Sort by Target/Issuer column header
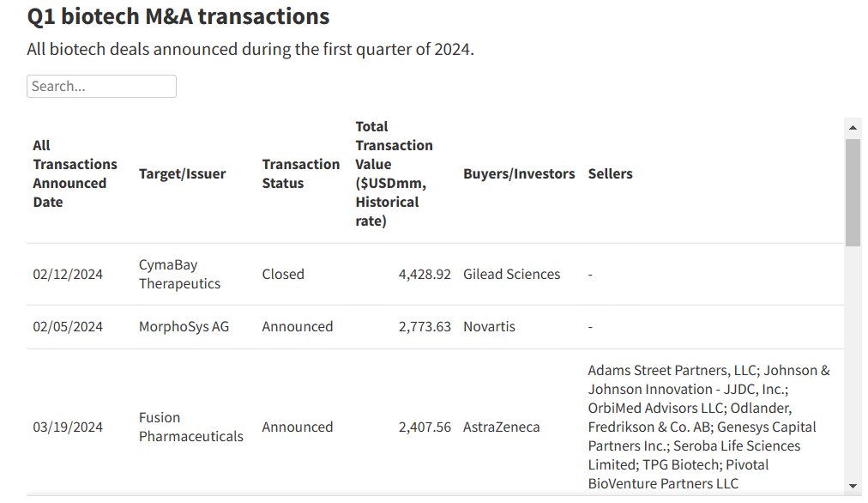This screenshot has width=868, height=503. [x=182, y=173]
